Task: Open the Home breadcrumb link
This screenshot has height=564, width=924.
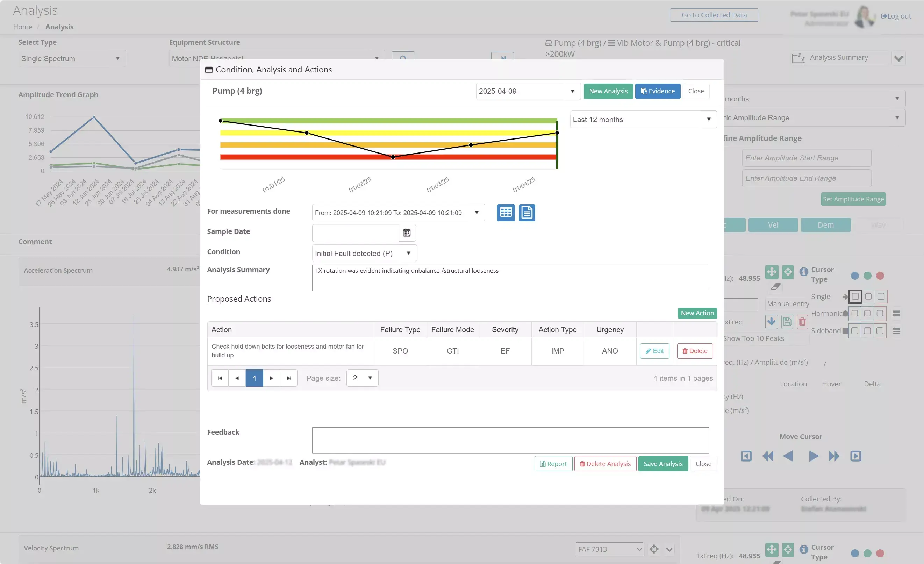Action: click(22, 27)
